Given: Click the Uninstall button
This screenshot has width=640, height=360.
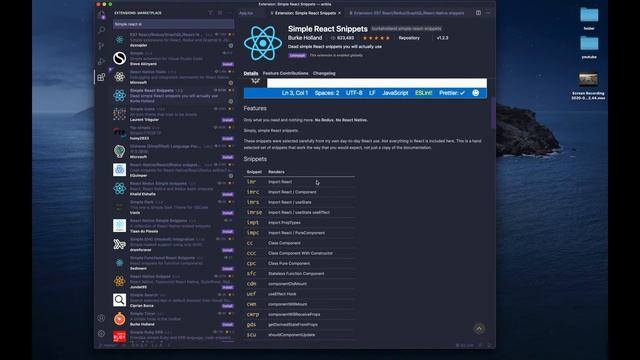Looking at the screenshot, I should coord(297,56).
